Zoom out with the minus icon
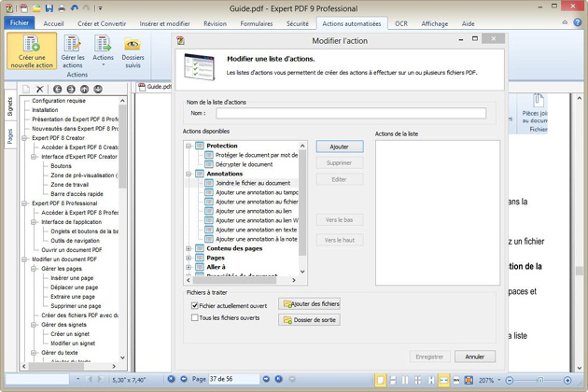Viewport: 588px width, 392px height. pyautogui.click(x=510, y=381)
